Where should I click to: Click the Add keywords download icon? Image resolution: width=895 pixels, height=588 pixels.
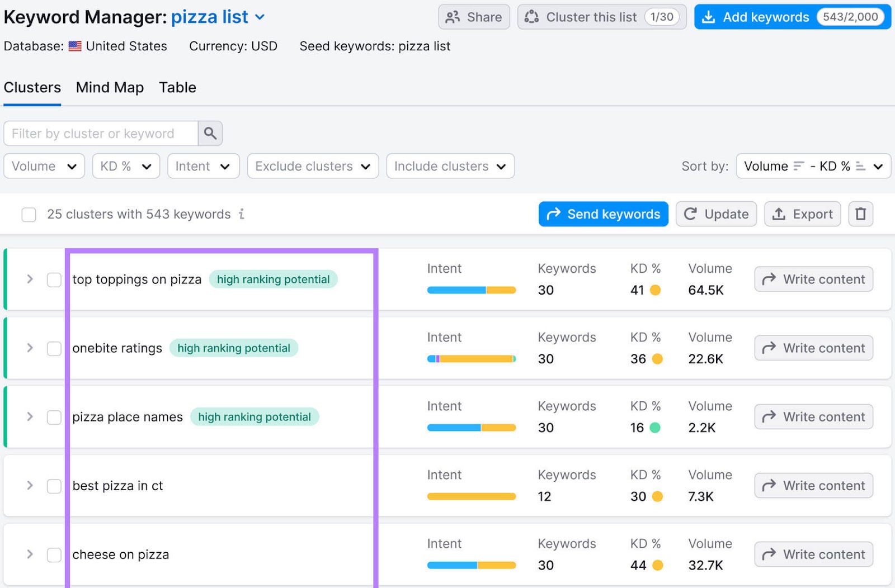709,17
